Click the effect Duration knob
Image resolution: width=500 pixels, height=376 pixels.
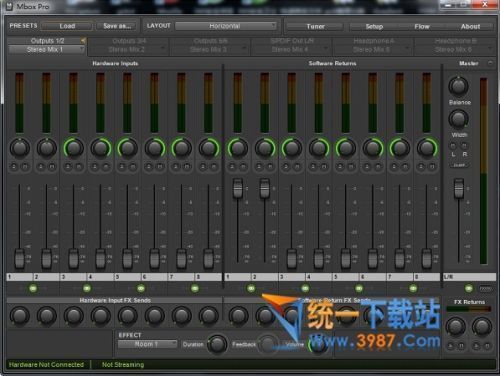217,344
